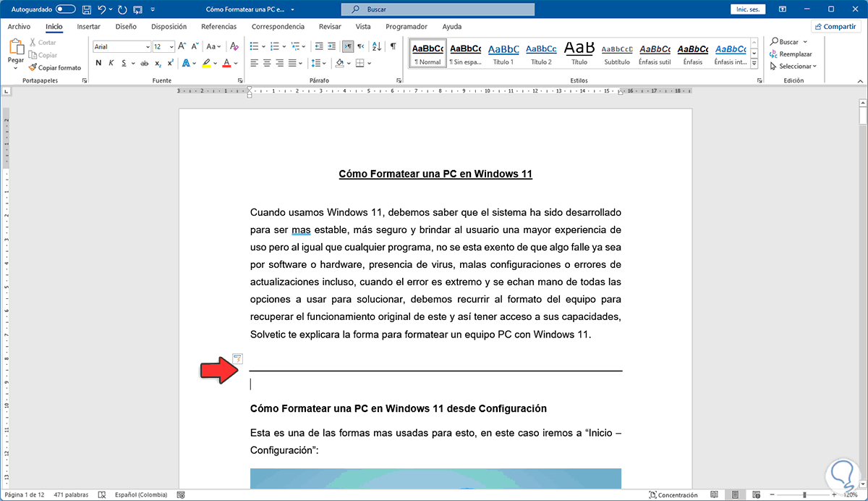Center the paragraph text
The height and width of the screenshot is (501, 868).
(x=267, y=64)
